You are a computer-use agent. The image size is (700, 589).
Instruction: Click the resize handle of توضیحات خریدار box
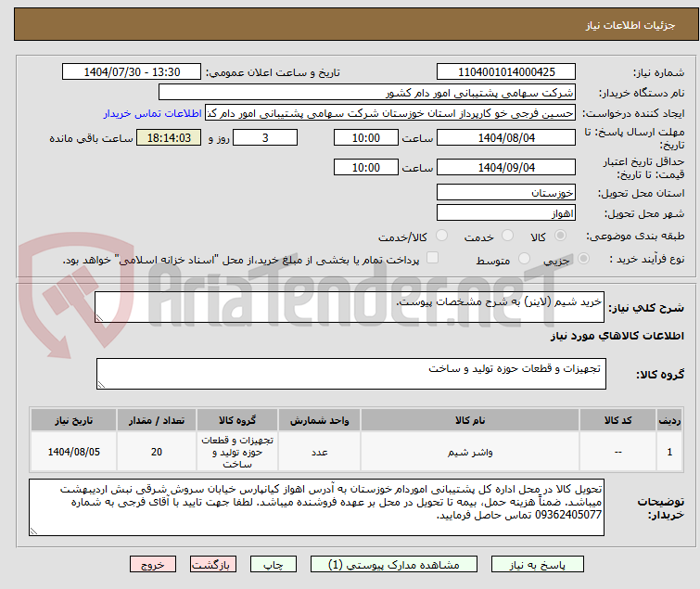pos(33,531)
